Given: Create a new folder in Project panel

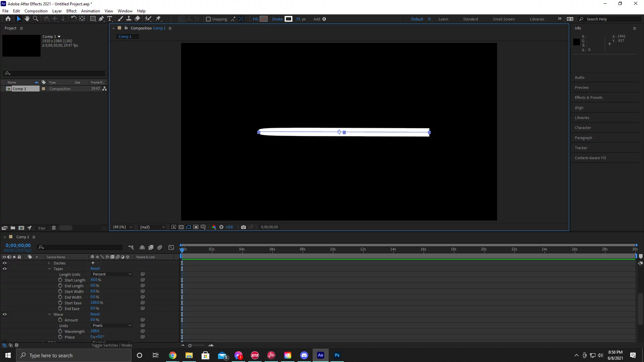Looking at the screenshot, I should click(x=13, y=228).
